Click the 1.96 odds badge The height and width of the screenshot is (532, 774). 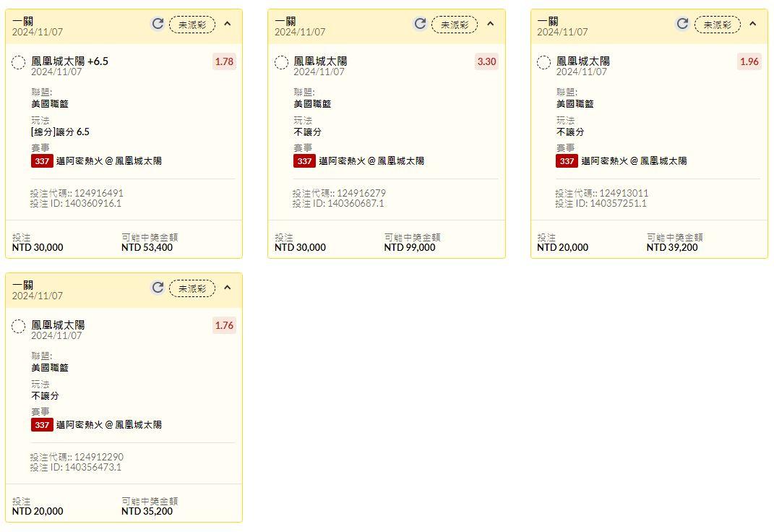(x=749, y=61)
